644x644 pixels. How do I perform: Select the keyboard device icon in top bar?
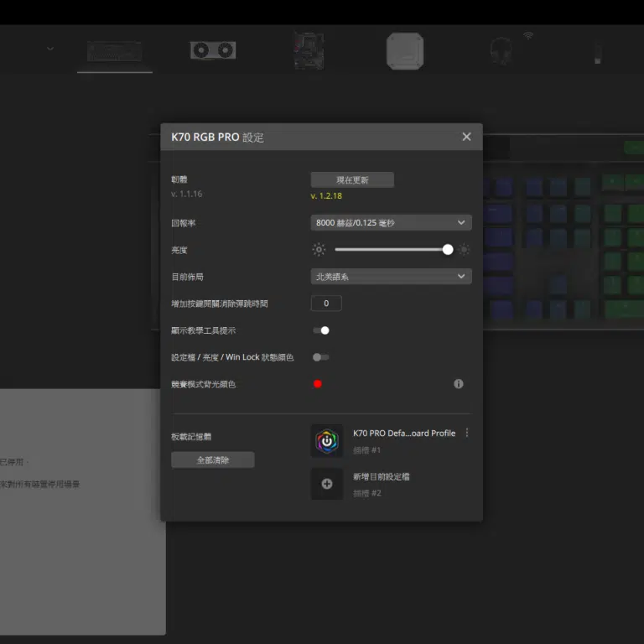click(114, 51)
